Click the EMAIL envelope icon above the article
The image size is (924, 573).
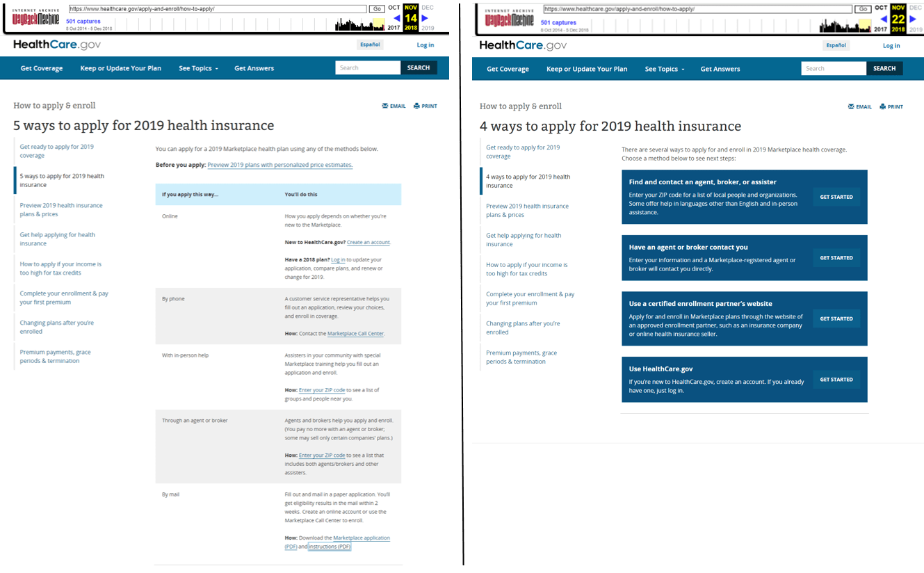coord(384,106)
